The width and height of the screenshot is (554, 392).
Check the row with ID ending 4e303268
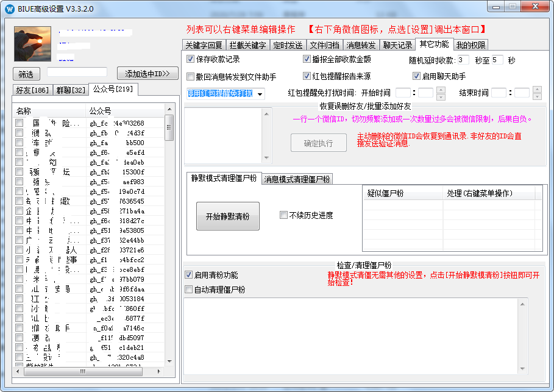pos(19,123)
